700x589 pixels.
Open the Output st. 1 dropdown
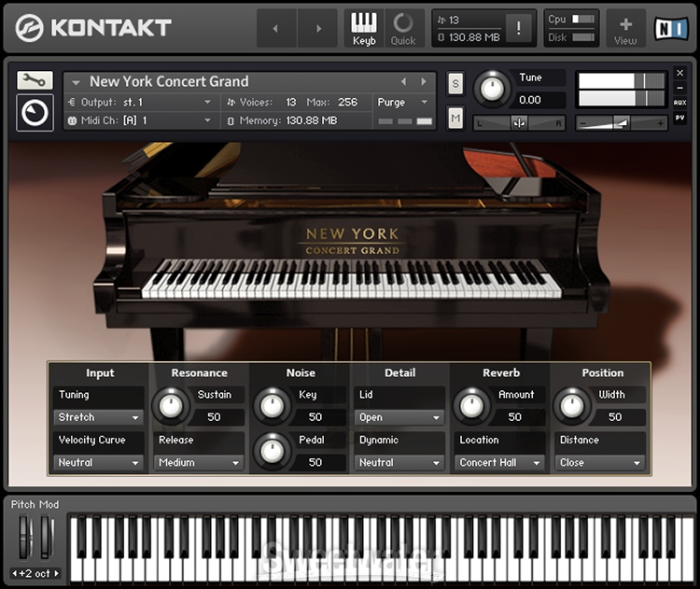point(142,103)
